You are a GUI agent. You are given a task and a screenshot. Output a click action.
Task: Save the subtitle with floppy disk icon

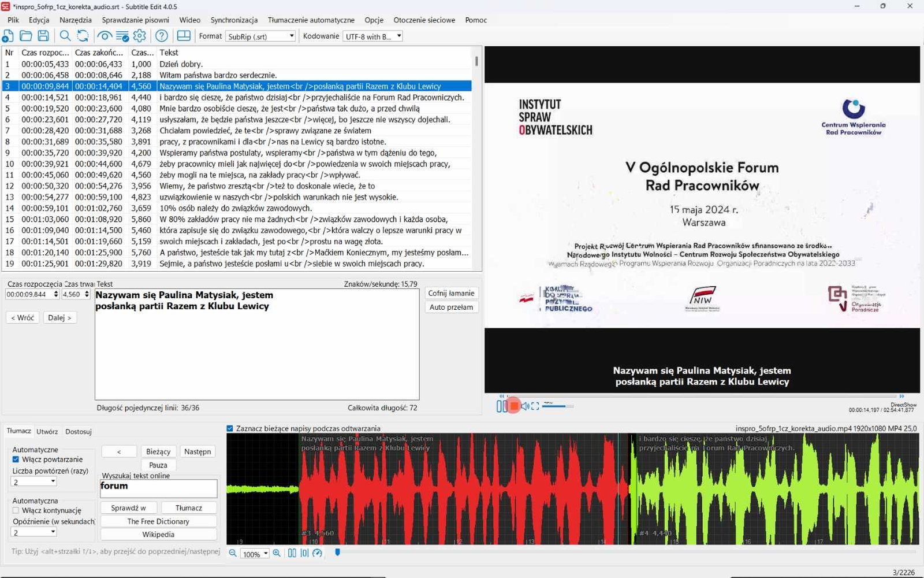tap(43, 36)
